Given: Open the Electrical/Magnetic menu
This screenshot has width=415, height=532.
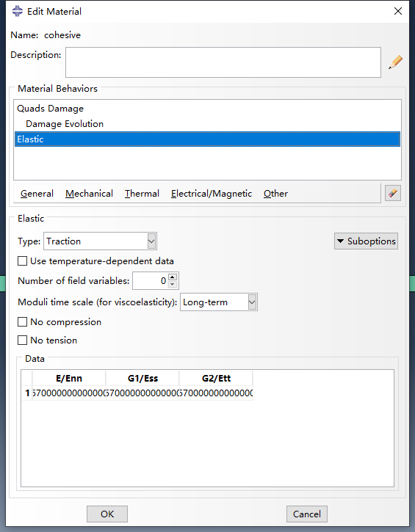Looking at the screenshot, I should [x=212, y=194].
